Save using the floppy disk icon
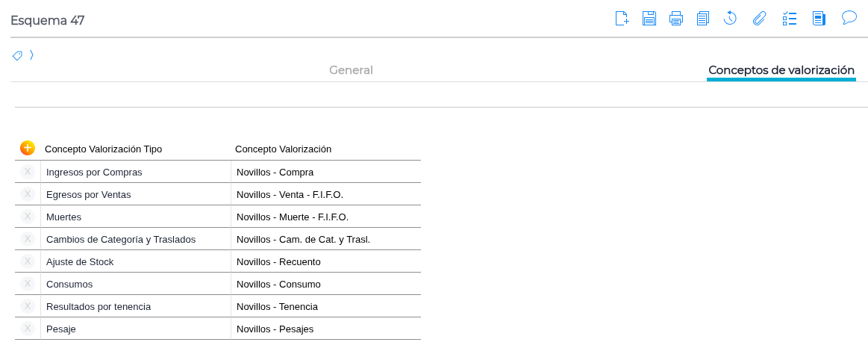Viewport: 868px width, 357px height. (649, 19)
